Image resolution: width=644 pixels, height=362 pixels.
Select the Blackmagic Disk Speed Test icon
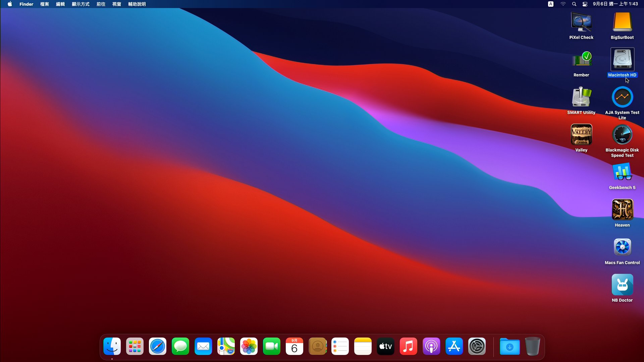click(x=622, y=135)
